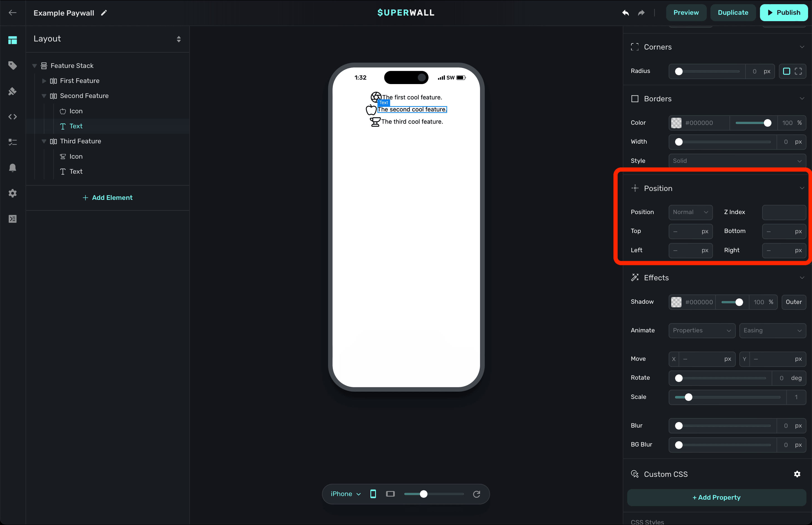Screen dimensions: 812x525
Task: Click the undo arrow icon
Action: click(625, 13)
